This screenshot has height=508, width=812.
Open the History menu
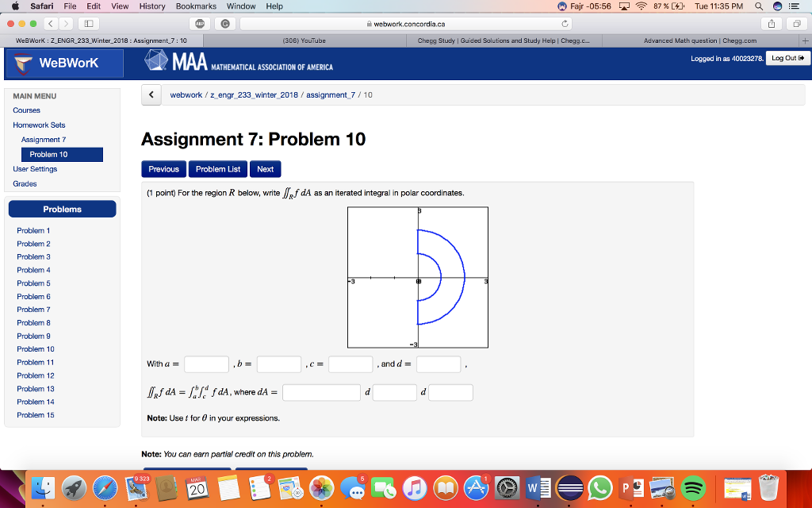coord(152,6)
